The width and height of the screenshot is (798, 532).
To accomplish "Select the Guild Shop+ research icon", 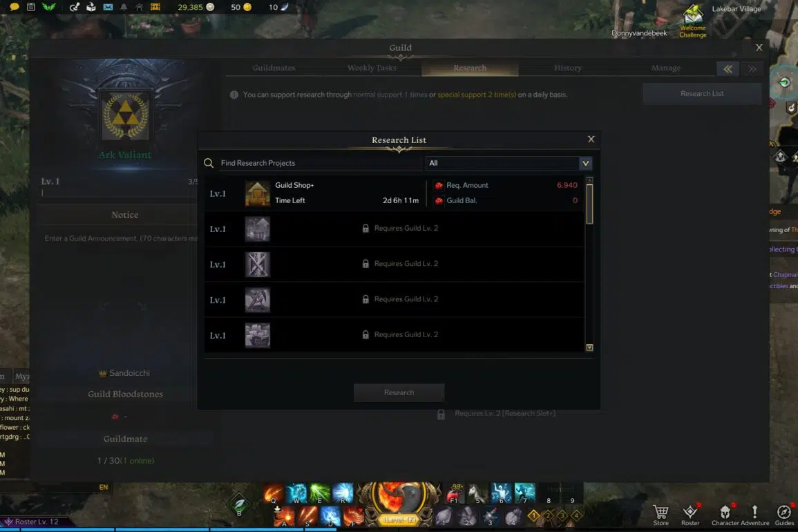I will [x=258, y=193].
